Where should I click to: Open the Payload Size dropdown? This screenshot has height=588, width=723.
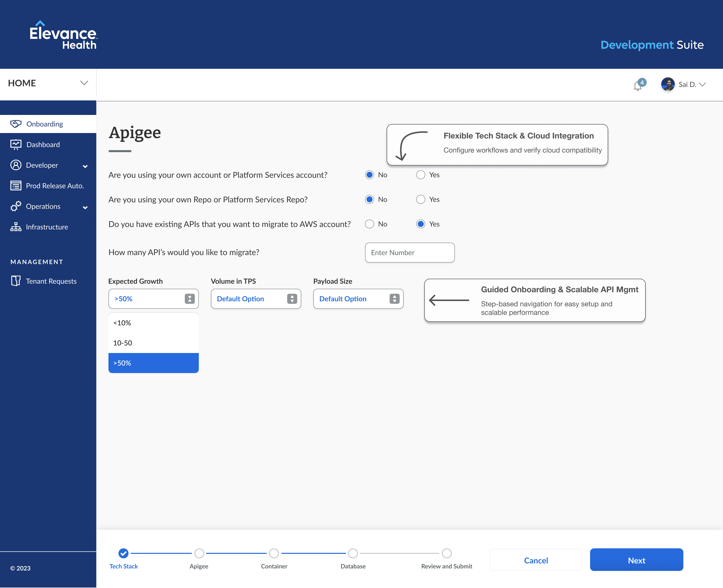(358, 299)
